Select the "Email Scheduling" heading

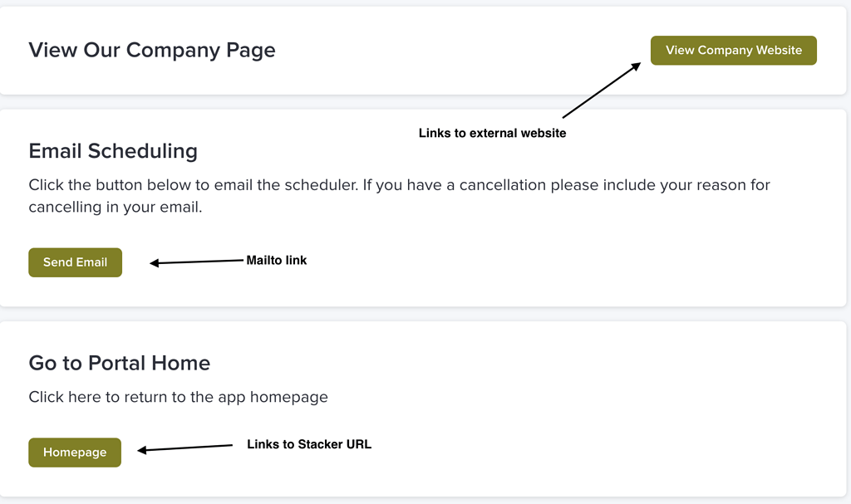click(x=113, y=151)
